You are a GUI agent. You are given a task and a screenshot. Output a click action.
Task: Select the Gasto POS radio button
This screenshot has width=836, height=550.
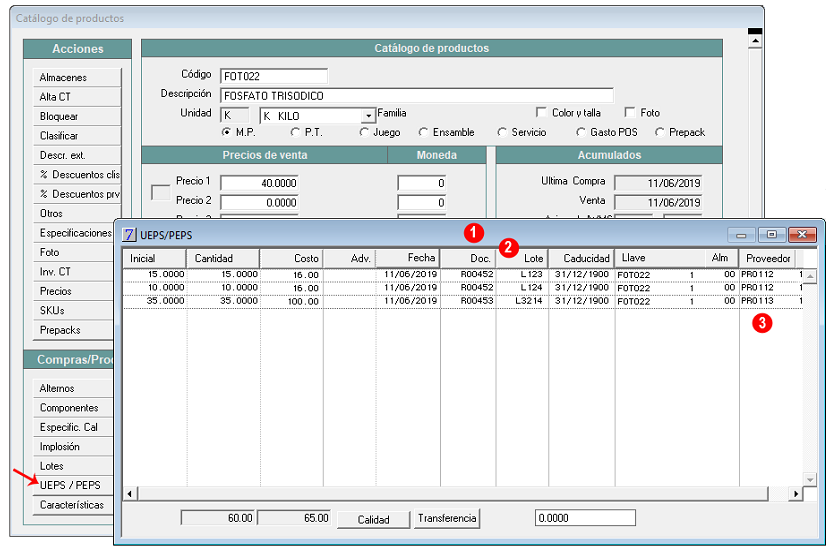[x=581, y=132]
